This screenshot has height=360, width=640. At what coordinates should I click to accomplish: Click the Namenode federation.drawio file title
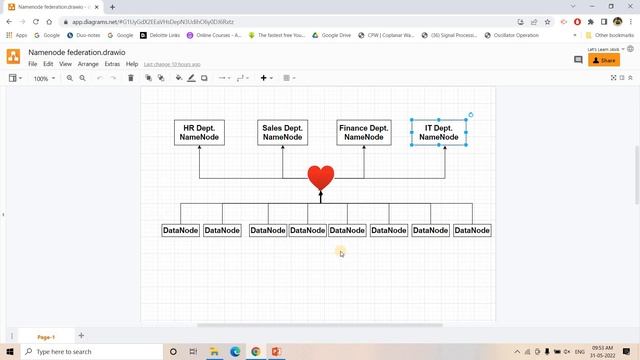point(77,52)
